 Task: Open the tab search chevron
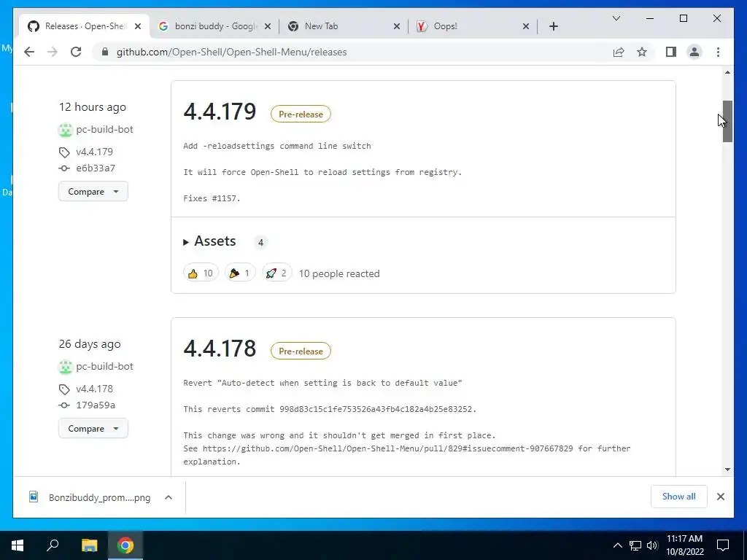(616, 18)
